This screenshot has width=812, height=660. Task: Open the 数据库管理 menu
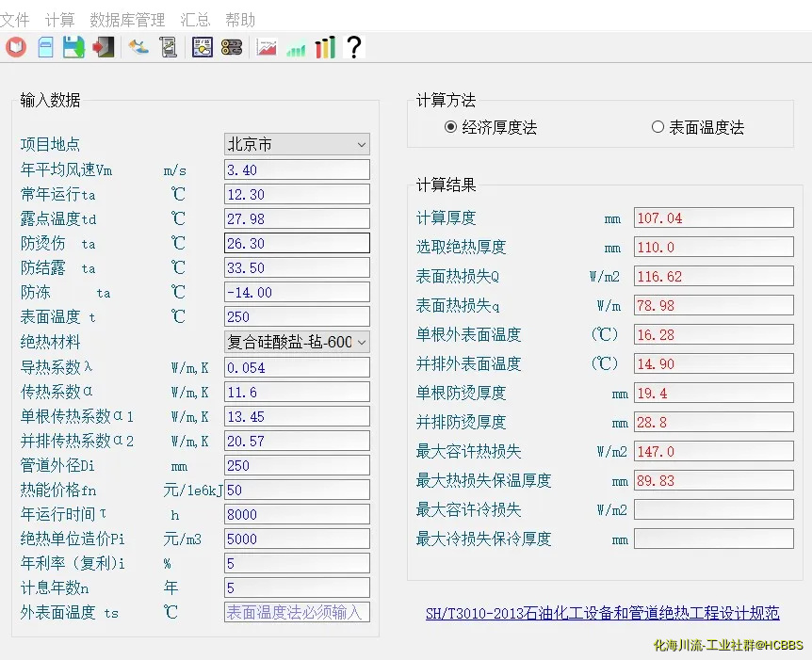(127, 20)
